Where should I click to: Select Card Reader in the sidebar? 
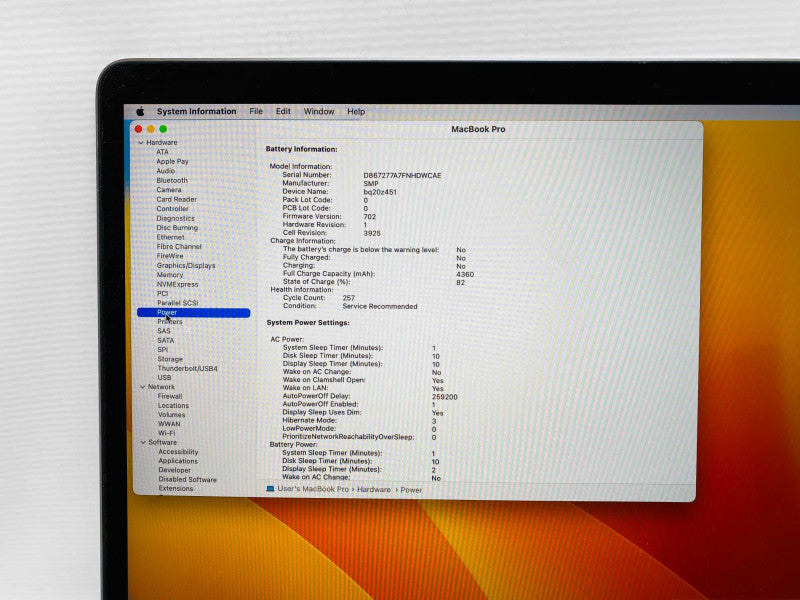point(177,199)
